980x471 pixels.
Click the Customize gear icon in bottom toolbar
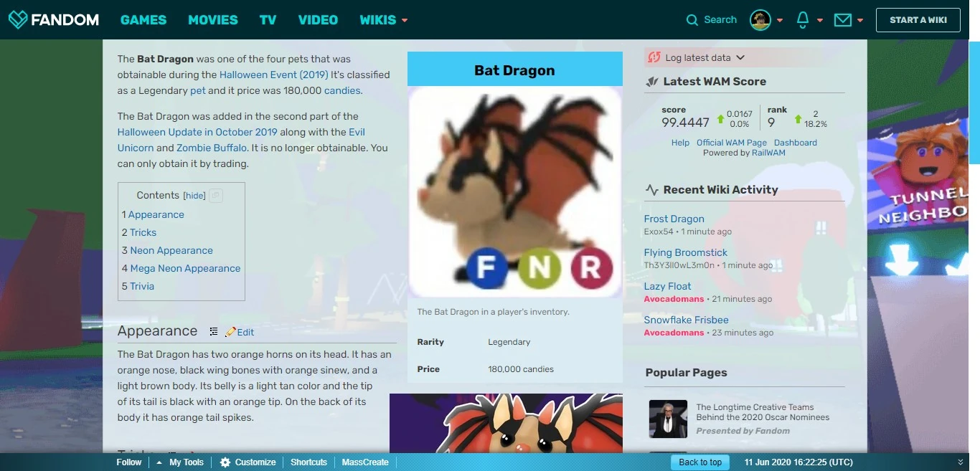click(x=225, y=462)
